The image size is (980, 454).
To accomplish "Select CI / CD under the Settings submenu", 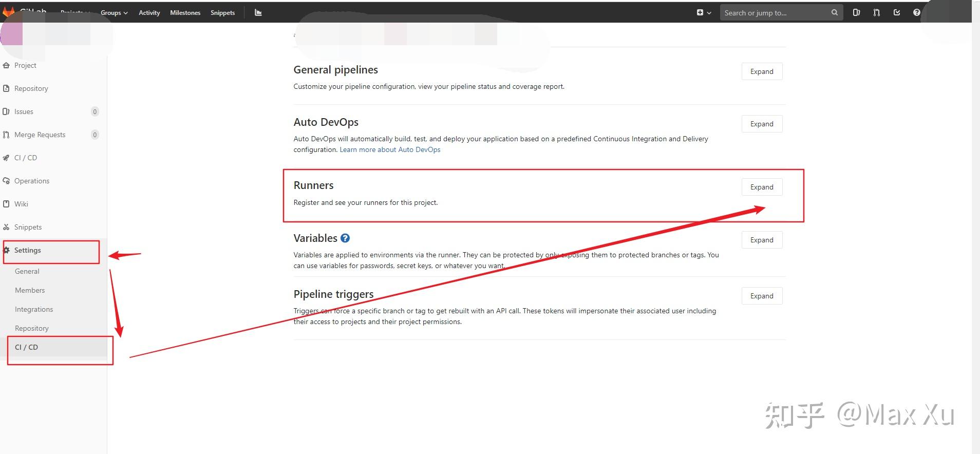I will [26, 347].
